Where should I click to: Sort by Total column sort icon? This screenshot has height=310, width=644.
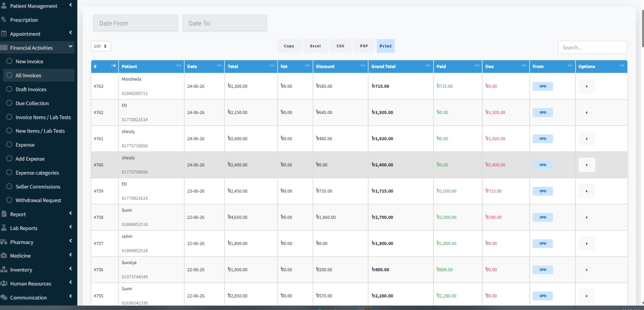pos(272,66)
